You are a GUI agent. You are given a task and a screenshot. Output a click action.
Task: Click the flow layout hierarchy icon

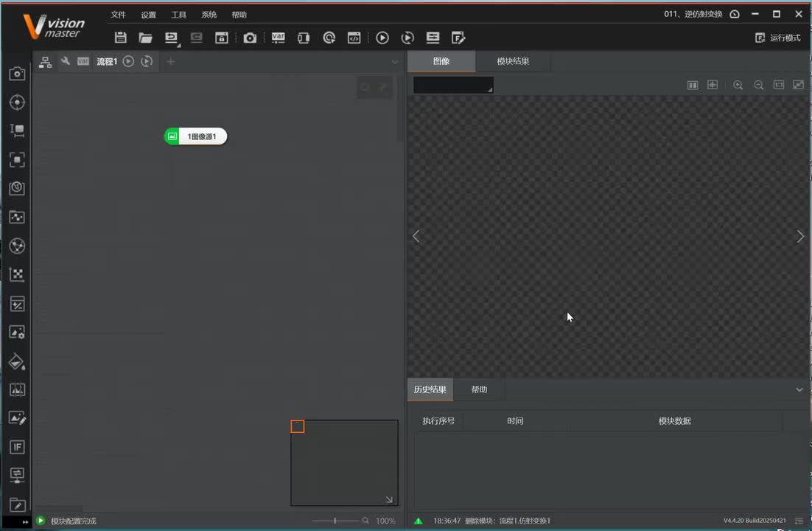46,62
